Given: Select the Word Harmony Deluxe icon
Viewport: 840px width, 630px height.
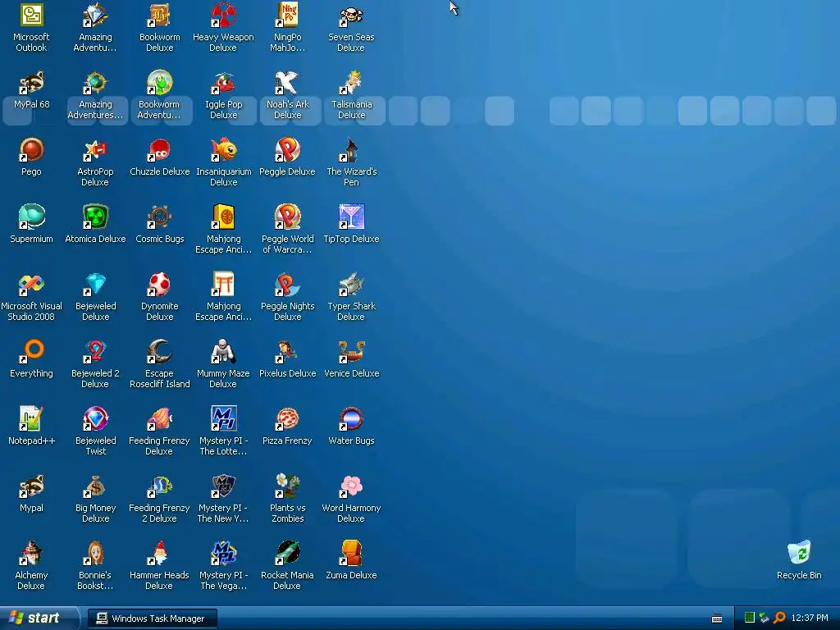Looking at the screenshot, I should tap(351, 486).
